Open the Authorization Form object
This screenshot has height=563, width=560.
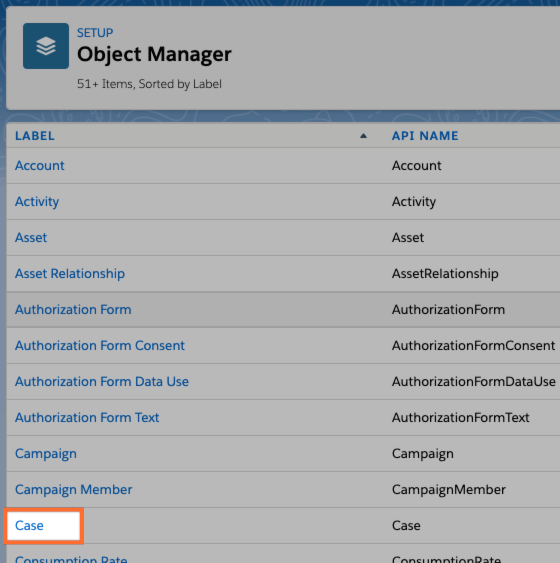[x=73, y=310]
